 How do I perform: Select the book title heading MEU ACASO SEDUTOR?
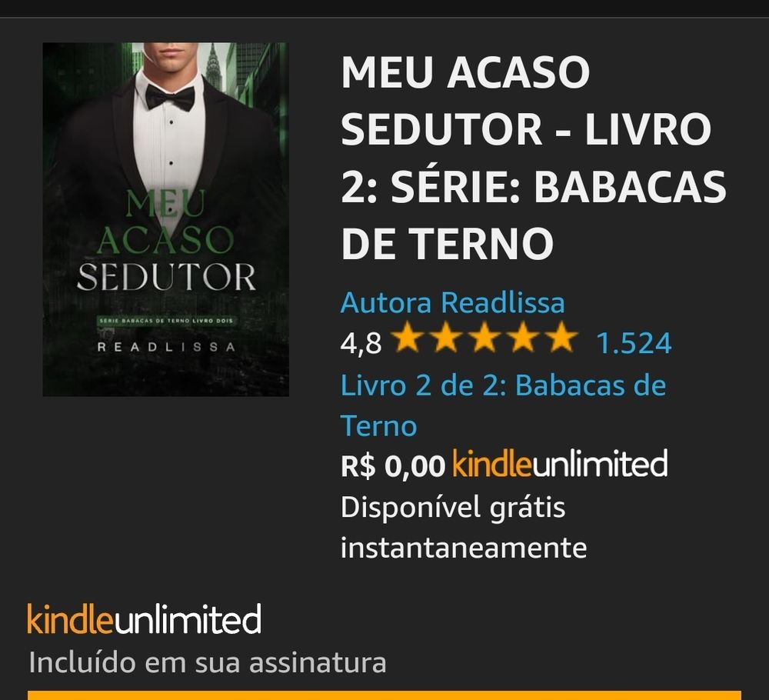[534, 158]
